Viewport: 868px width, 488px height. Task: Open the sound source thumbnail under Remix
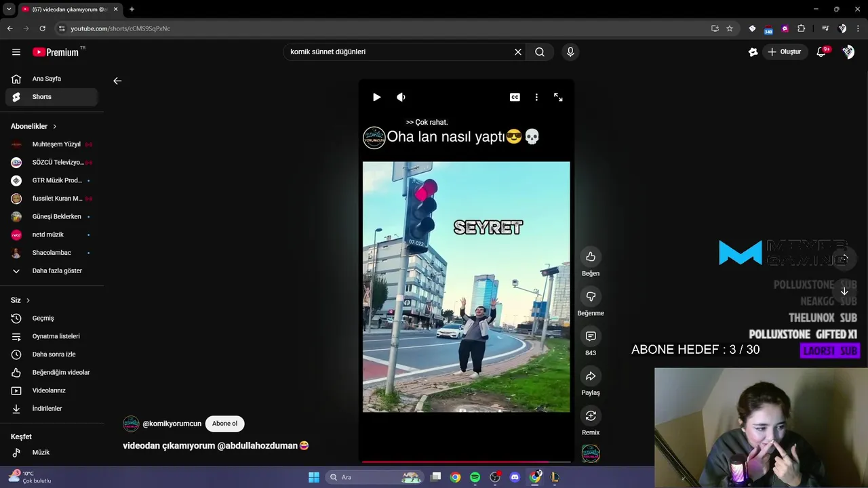tap(591, 453)
